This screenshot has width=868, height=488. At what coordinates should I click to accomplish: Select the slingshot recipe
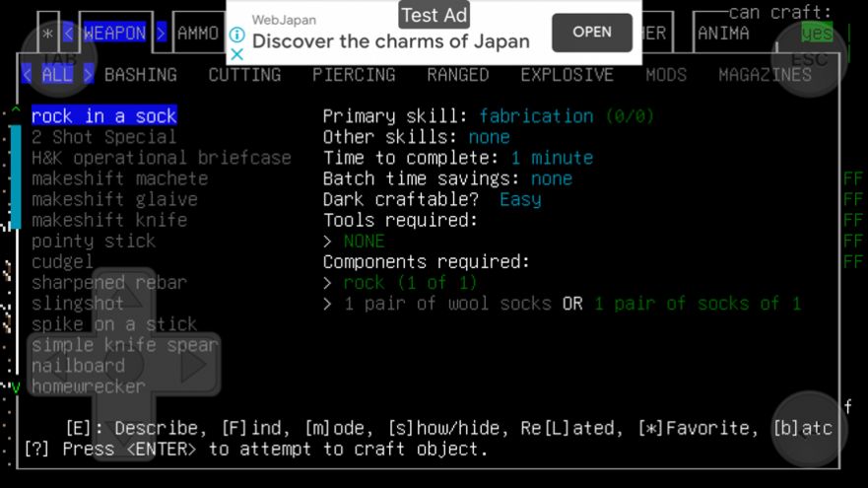[78, 304]
